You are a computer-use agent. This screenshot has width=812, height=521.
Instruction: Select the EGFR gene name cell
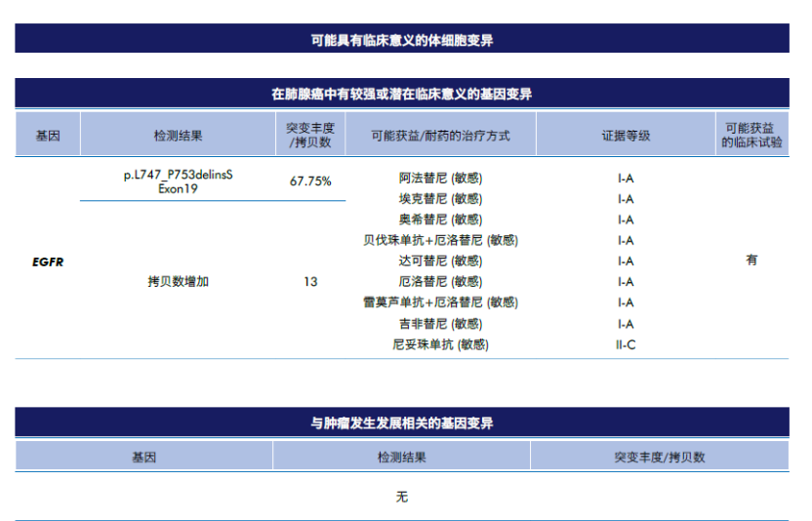(x=48, y=261)
